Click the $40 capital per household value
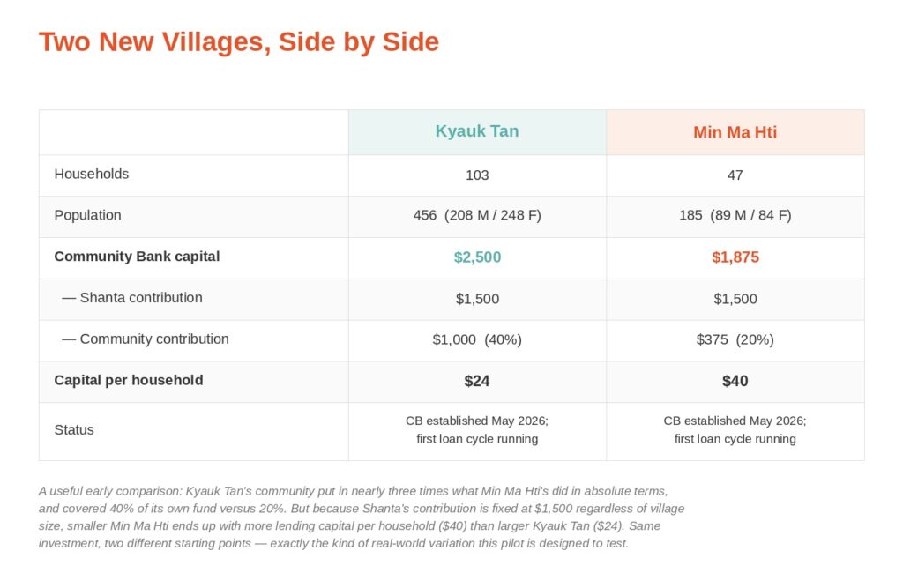The image size is (903, 588). click(735, 381)
